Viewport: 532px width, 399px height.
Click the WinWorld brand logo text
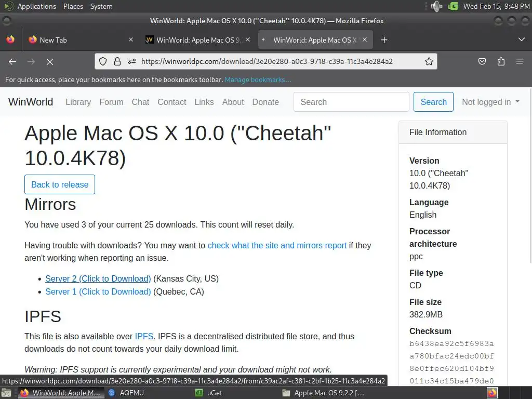coord(31,102)
